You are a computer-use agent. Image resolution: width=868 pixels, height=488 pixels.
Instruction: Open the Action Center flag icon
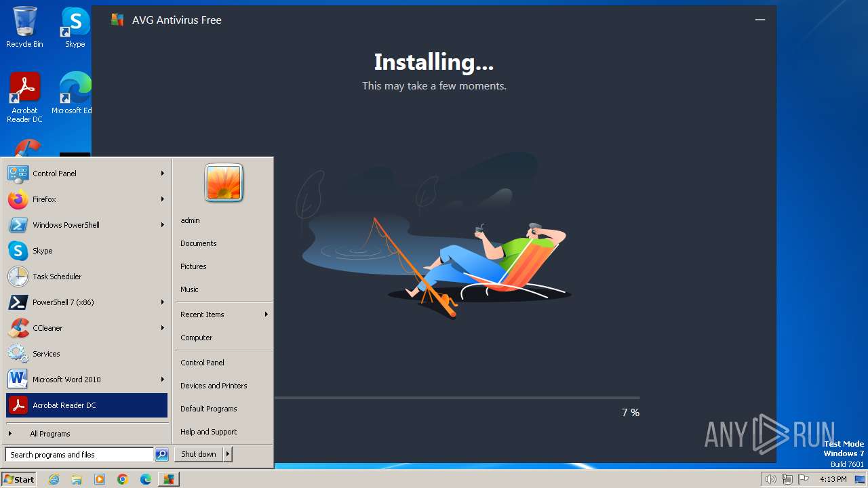click(x=804, y=479)
